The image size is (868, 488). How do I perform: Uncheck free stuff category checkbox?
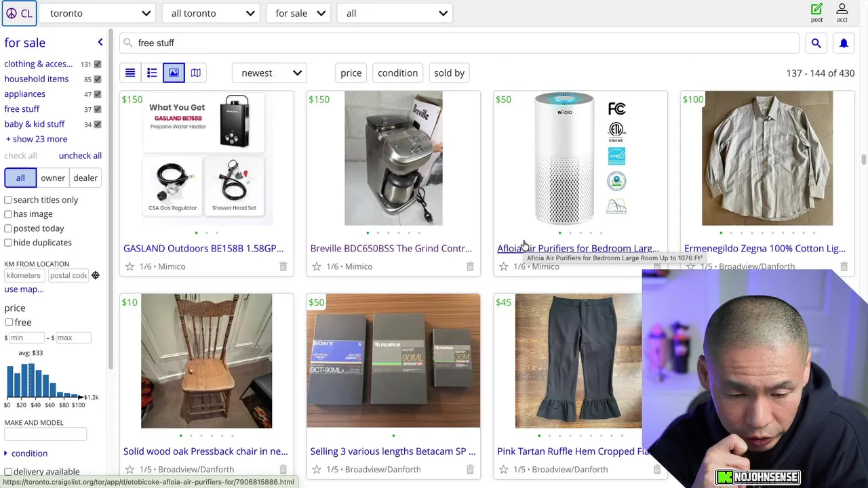(x=98, y=109)
